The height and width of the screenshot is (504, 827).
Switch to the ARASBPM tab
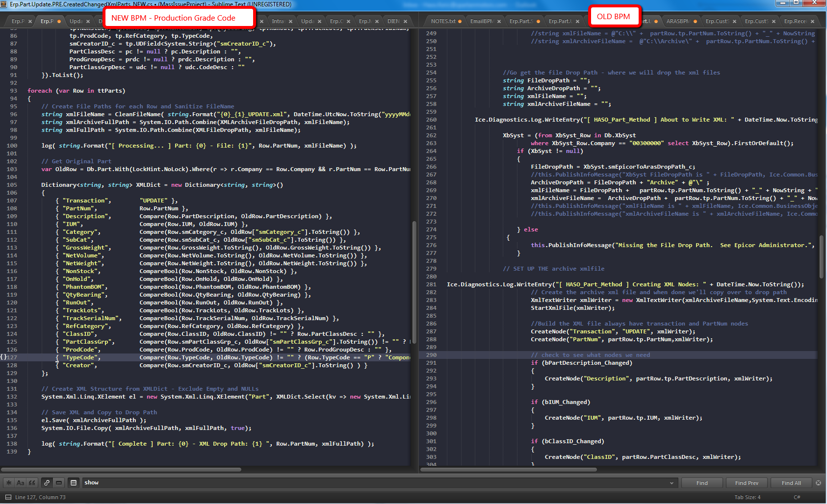click(x=678, y=22)
